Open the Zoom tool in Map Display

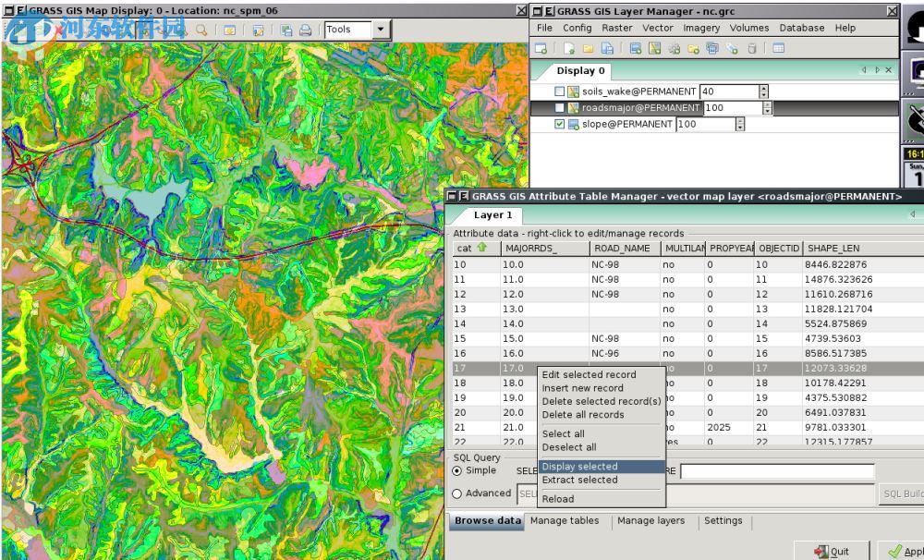[200, 29]
